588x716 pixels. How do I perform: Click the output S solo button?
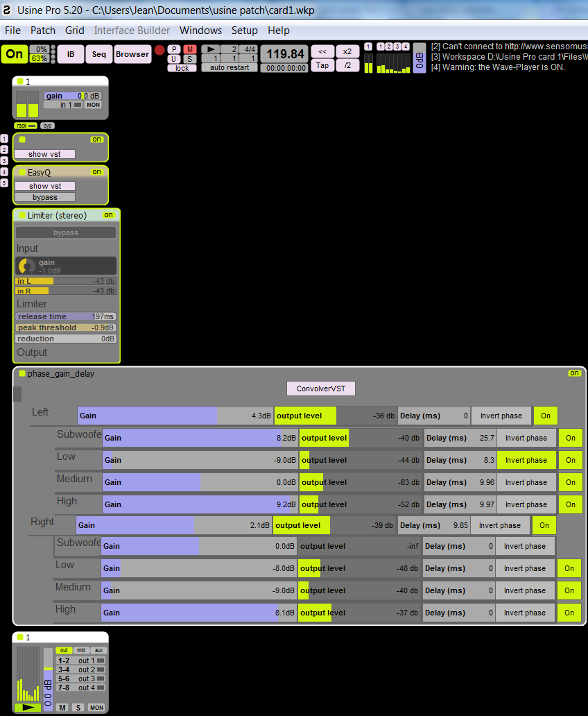tap(78, 707)
